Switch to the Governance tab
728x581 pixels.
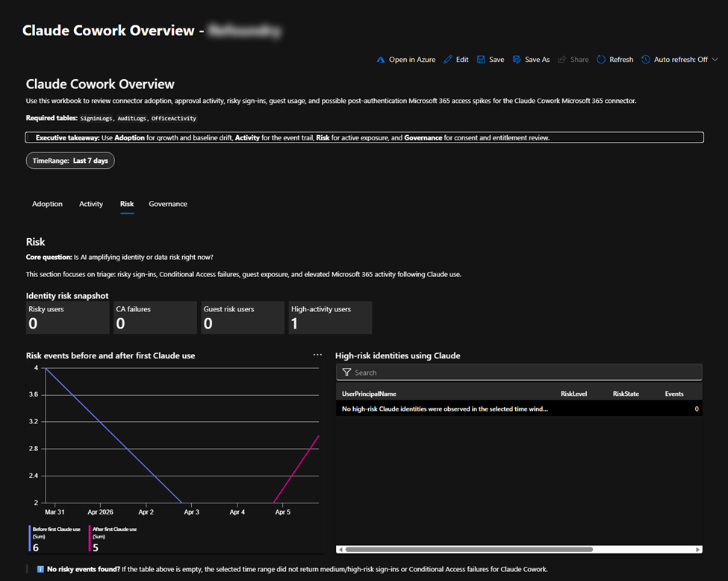(x=168, y=204)
